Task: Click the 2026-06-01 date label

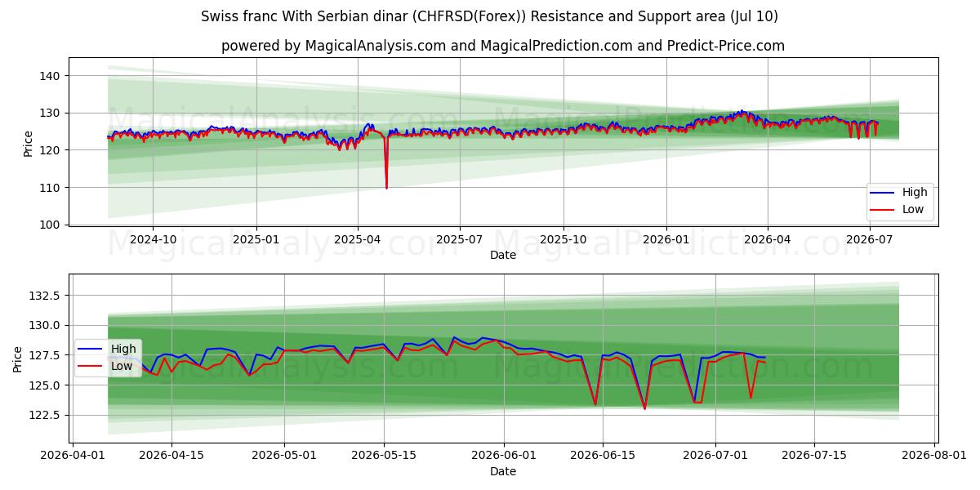Action: [503, 456]
